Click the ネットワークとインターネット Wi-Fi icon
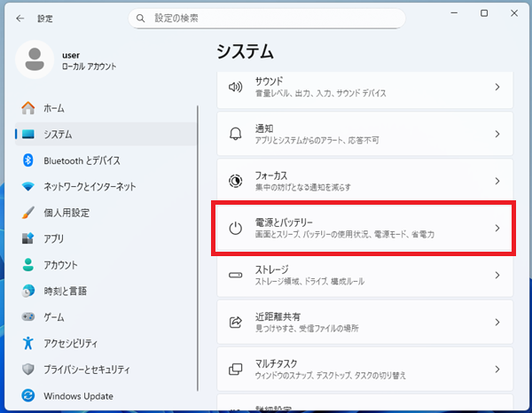The width and height of the screenshot is (532, 413). click(x=27, y=187)
